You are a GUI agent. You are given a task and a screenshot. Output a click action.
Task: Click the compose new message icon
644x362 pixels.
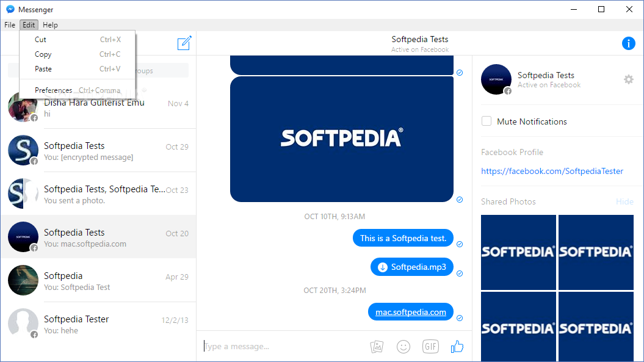coord(184,43)
